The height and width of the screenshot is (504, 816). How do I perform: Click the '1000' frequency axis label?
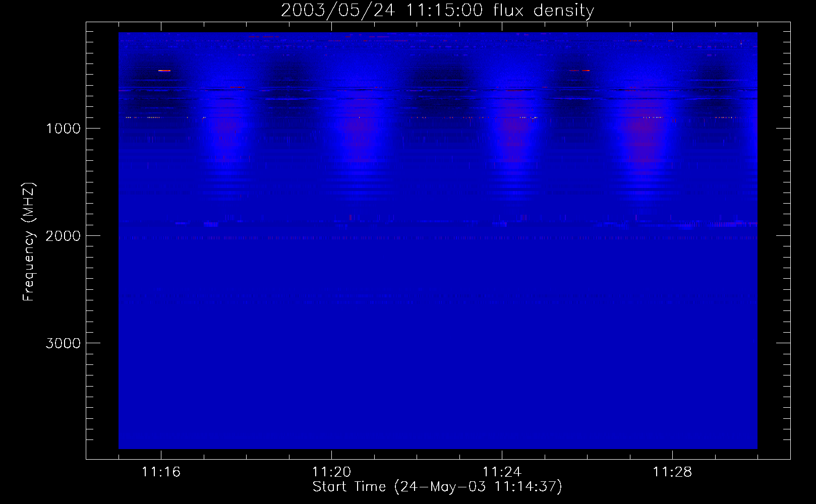tap(63, 129)
